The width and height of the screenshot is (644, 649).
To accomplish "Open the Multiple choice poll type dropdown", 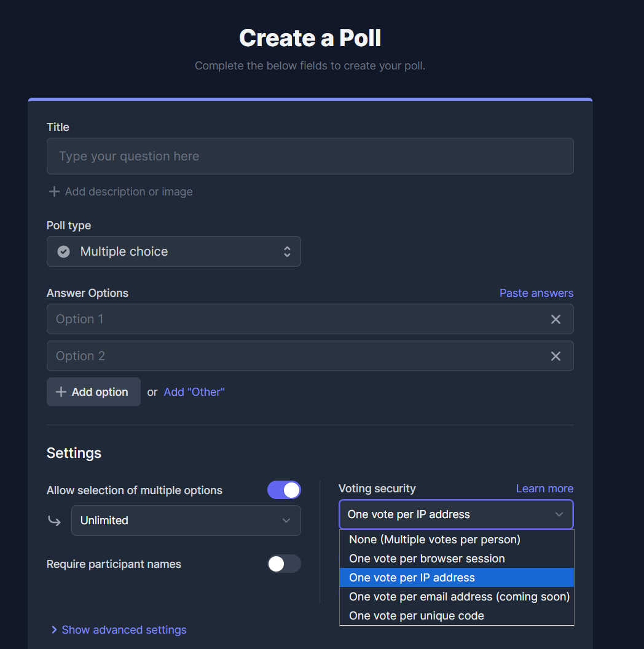I will pyautogui.click(x=173, y=251).
